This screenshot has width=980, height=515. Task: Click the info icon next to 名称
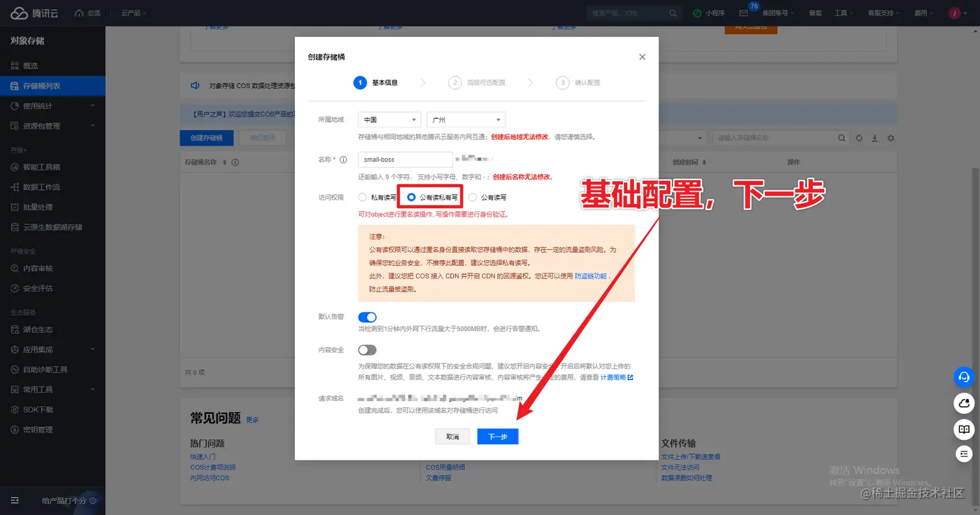pyautogui.click(x=344, y=159)
